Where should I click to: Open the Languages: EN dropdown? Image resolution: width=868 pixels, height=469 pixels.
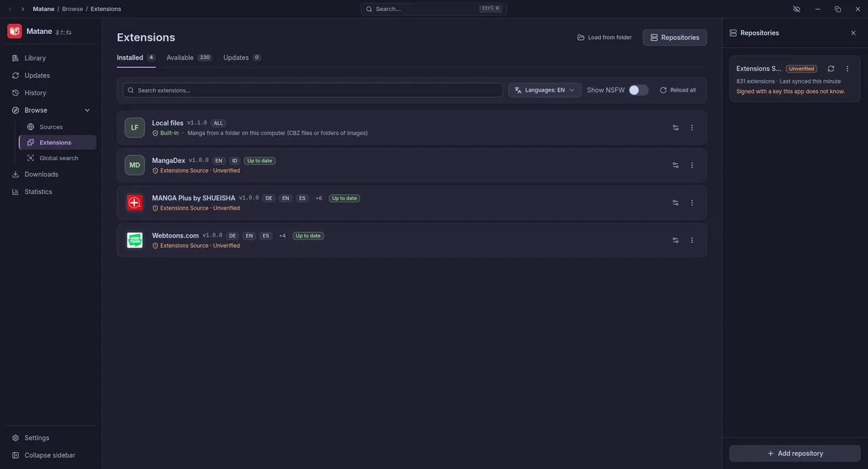[545, 90]
